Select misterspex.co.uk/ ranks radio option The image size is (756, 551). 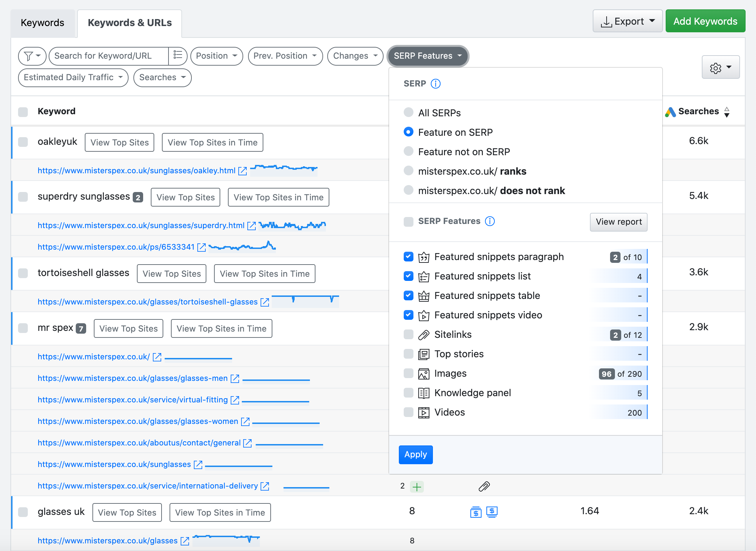[409, 171]
